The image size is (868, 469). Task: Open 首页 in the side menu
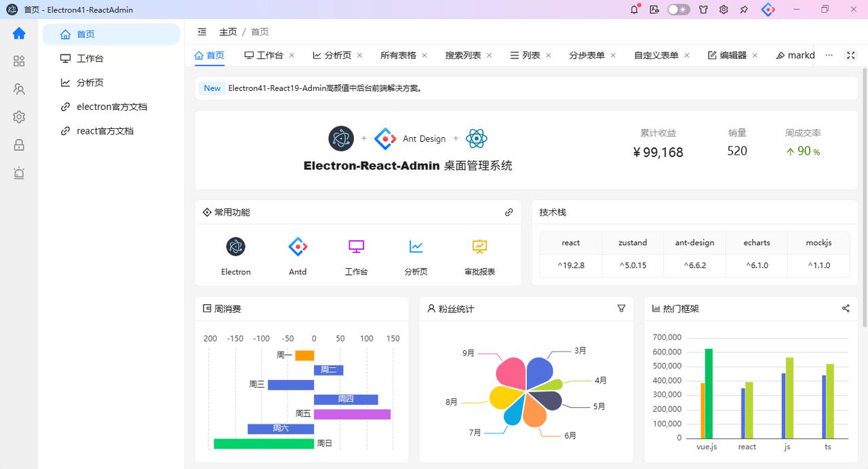point(111,34)
